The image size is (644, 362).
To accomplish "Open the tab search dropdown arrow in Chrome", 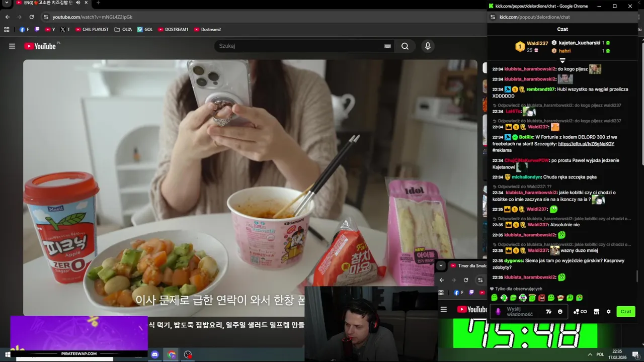I will coord(7,3).
